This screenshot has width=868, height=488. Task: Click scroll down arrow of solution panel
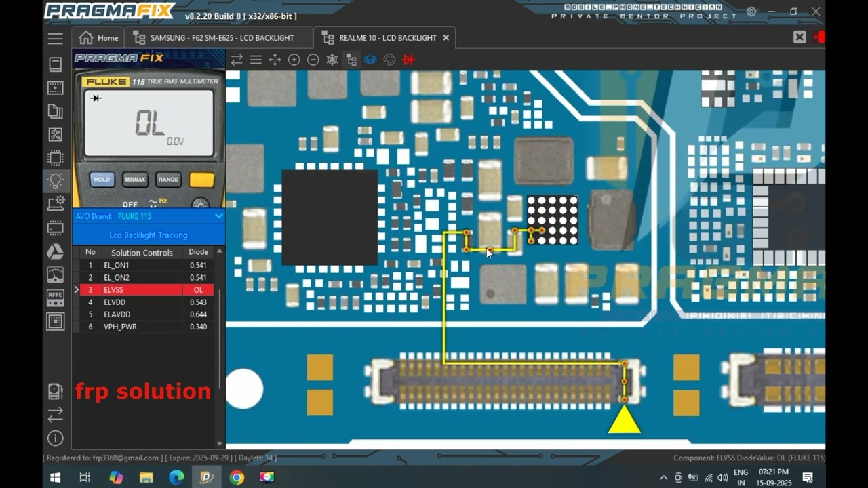219,443
